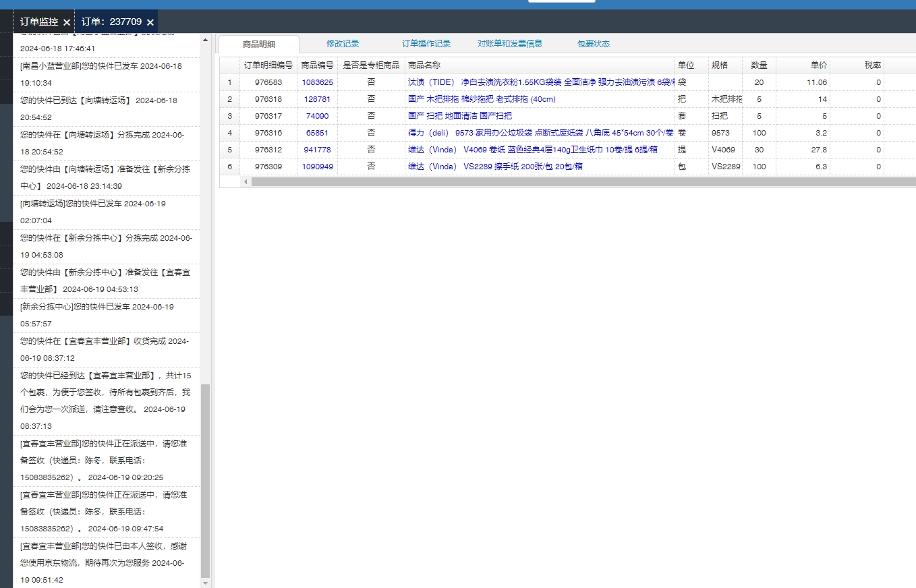Viewport: 916px width, 588px height.
Task: Open product number link 941778
Action: [317, 150]
